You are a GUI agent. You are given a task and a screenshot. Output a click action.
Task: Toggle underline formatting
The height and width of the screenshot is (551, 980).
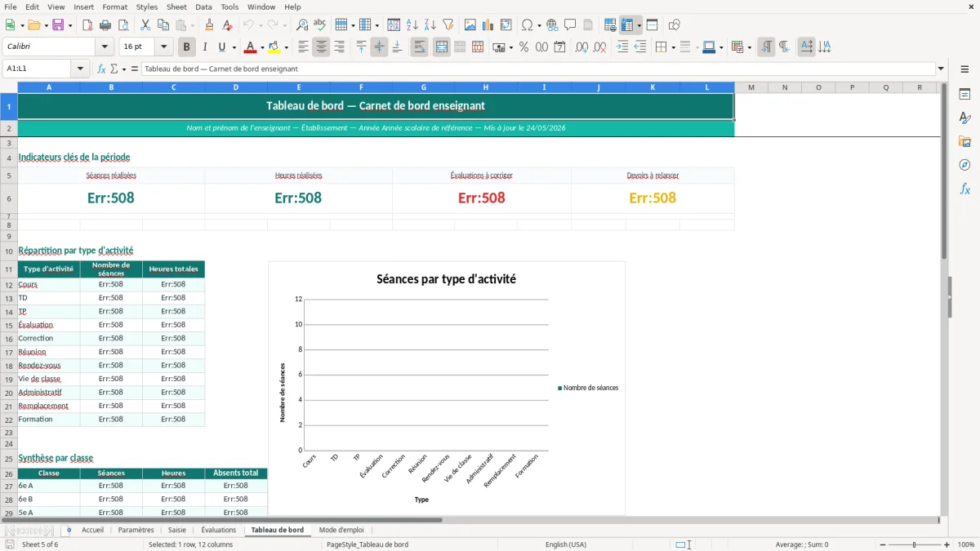222,47
